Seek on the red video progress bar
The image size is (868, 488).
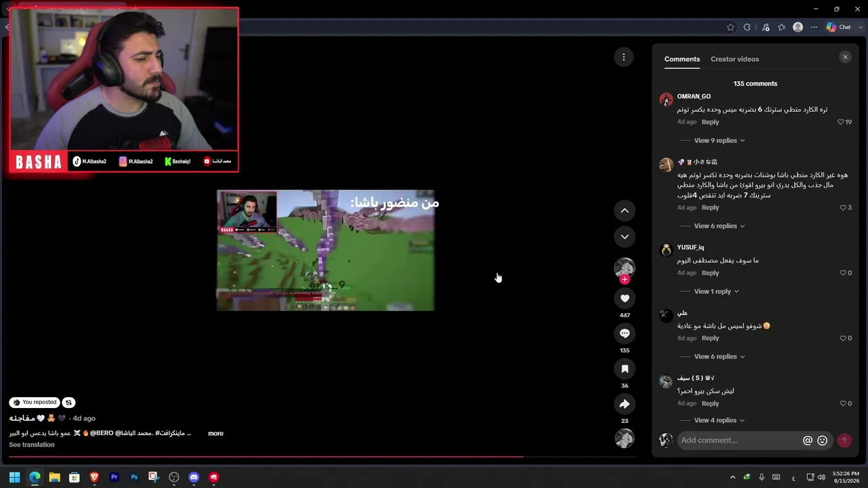click(323, 457)
